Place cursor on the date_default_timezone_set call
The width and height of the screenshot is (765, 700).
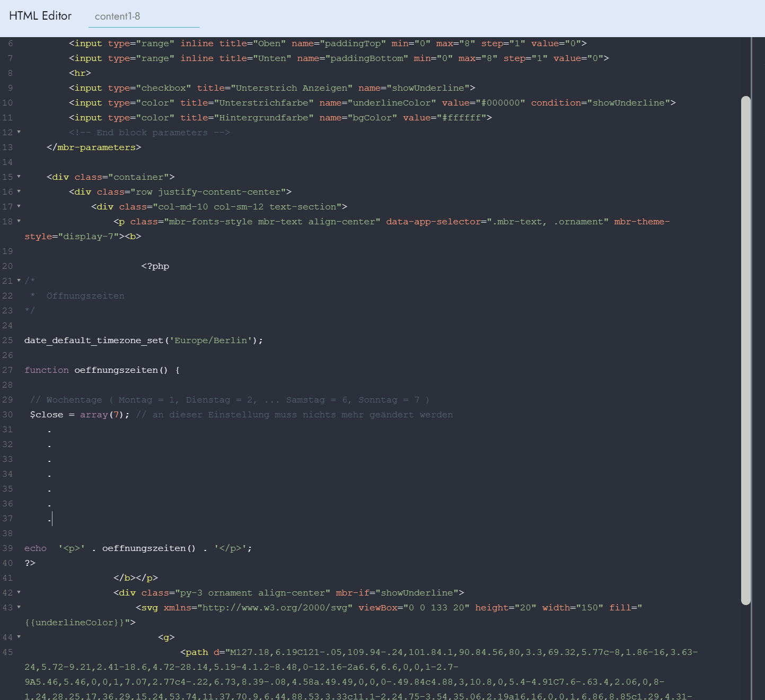point(94,340)
